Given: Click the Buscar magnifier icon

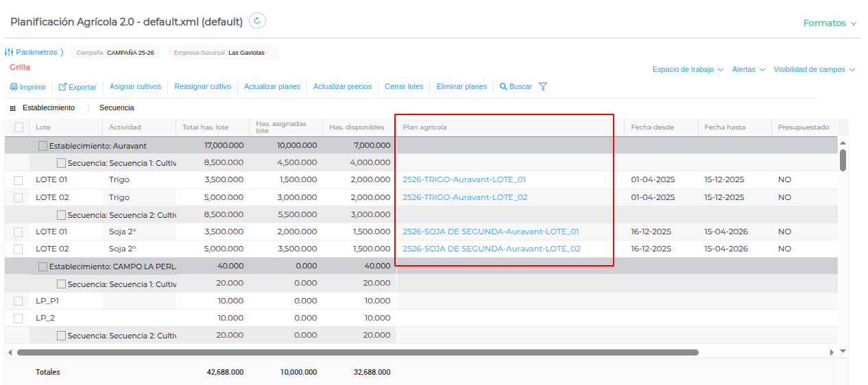Looking at the screenshot, I should tap(503, 87).
